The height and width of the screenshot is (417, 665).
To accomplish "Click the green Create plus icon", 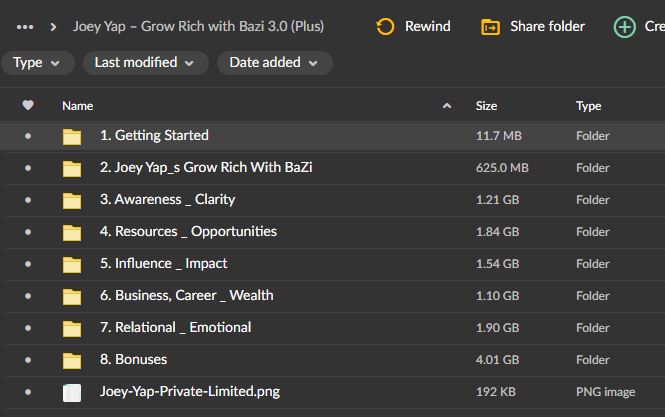I will pos(625,27).
